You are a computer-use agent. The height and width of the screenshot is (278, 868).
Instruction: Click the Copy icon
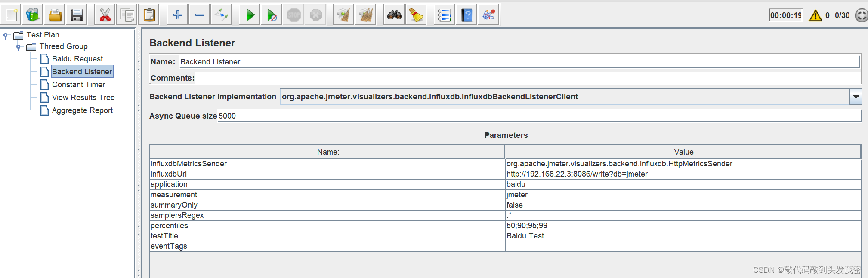pyautogui.click(x=127, y=15)
